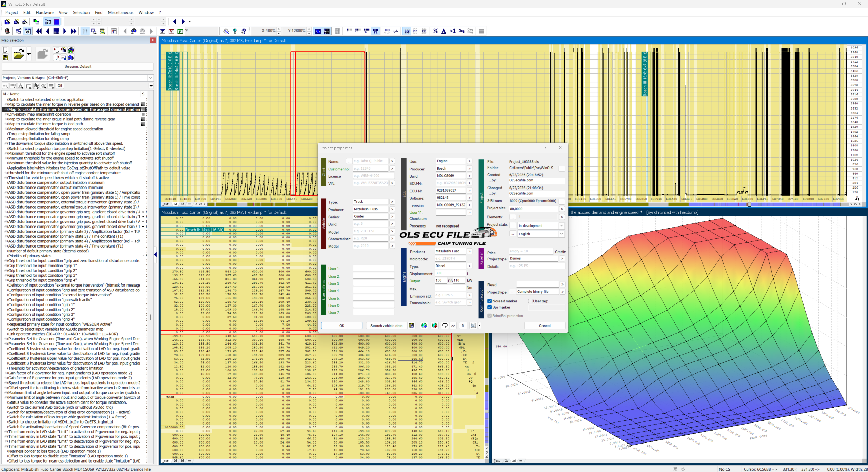This screenshot has height=472, width=868.
Task: Click the Search vehicle data button
Action: click(386, 326)
